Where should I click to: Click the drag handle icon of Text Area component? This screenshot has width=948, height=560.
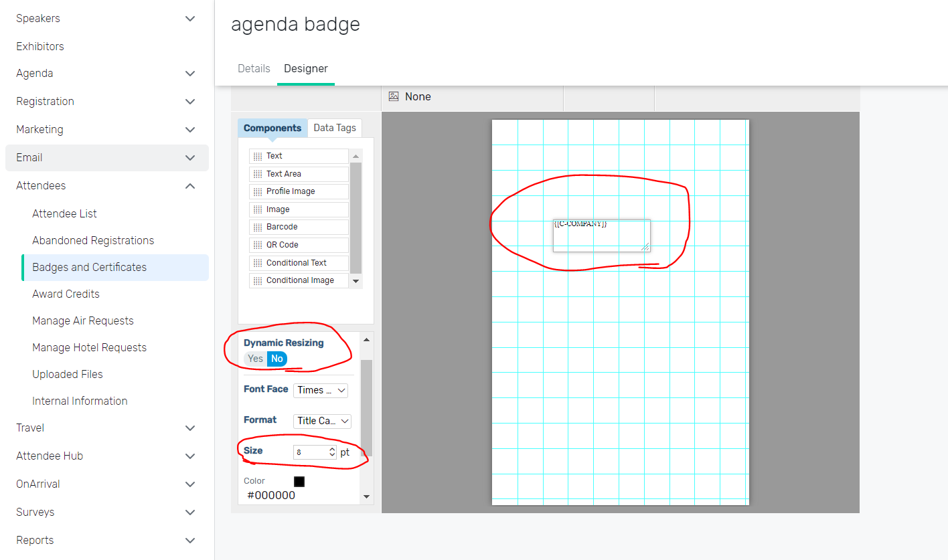(258, 174)
